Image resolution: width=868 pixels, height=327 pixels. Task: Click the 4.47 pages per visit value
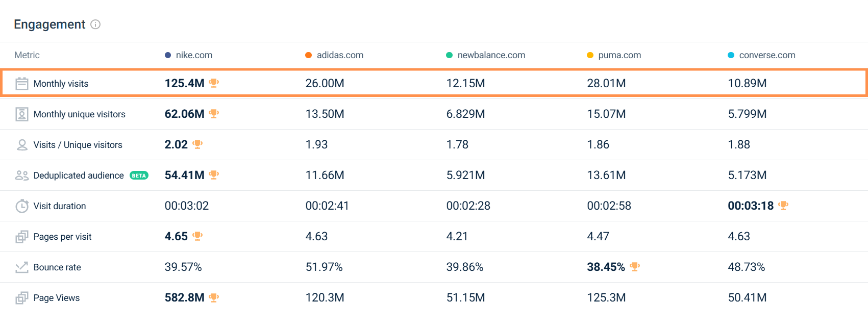pos(598,236)
